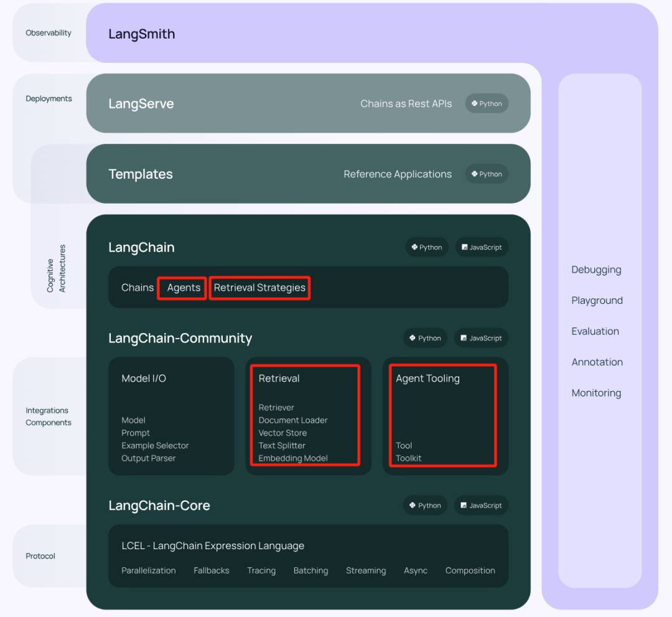The height and width of the screenshot is (617, 672).
Task: Click Monitoring in LangSmith panel
Action: click(x=596, y=393)
